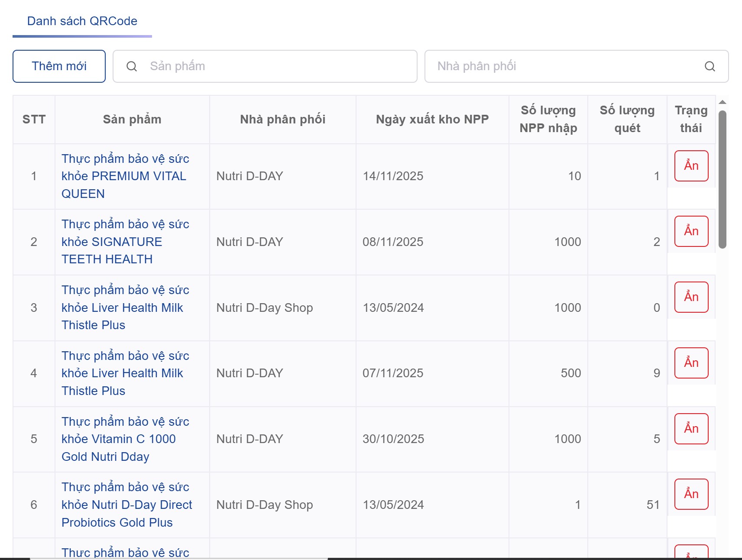Hide row 1 with the Ẩn button

point(691,166)
